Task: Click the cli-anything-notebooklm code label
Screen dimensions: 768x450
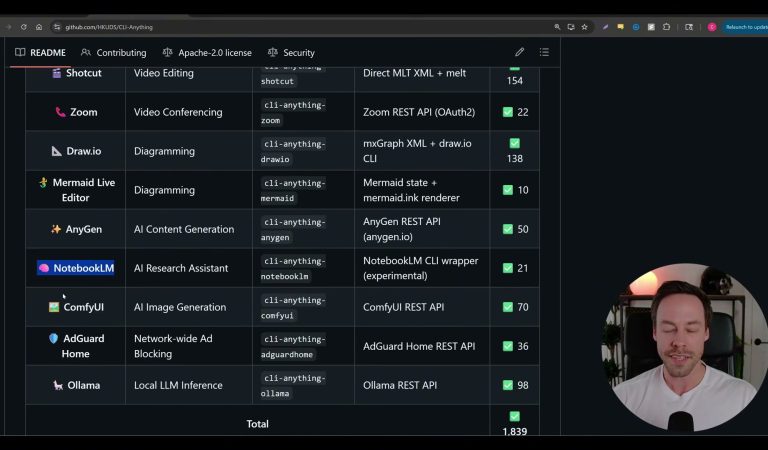Action: coord(293,269)
